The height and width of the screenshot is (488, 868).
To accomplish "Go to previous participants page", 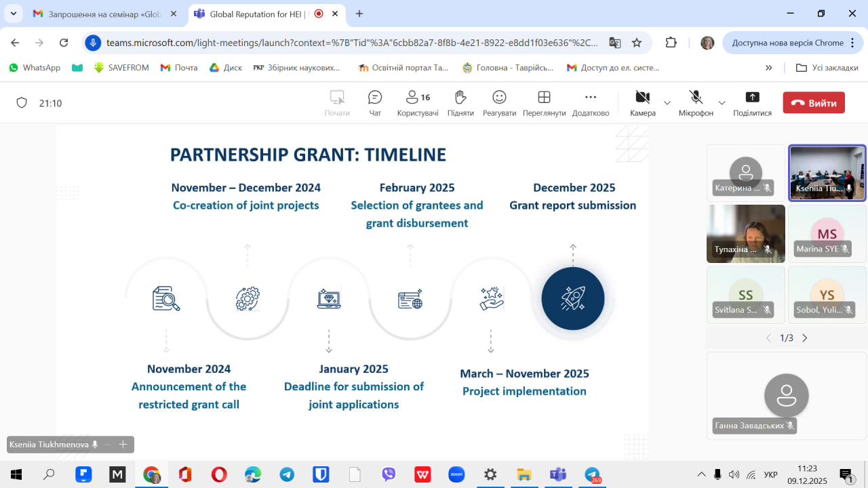I will (768, 338).
